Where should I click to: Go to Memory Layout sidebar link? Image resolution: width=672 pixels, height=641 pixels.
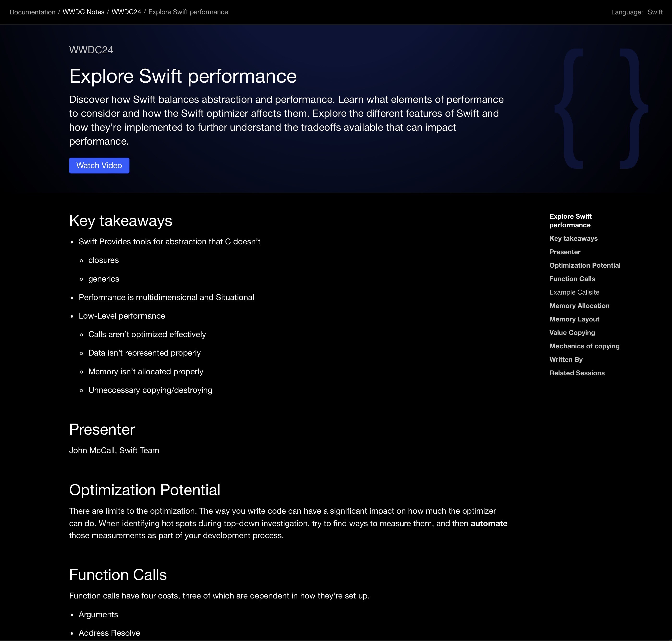click(x=574, y=319)
